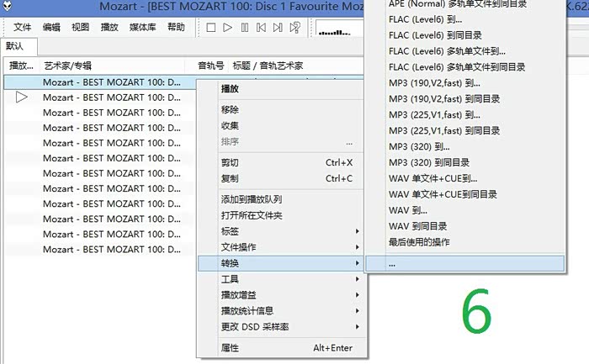The image size is (589, 364).
Task: Choose 打开所在文件夹 in the context menu
Action: pos(281,215)
